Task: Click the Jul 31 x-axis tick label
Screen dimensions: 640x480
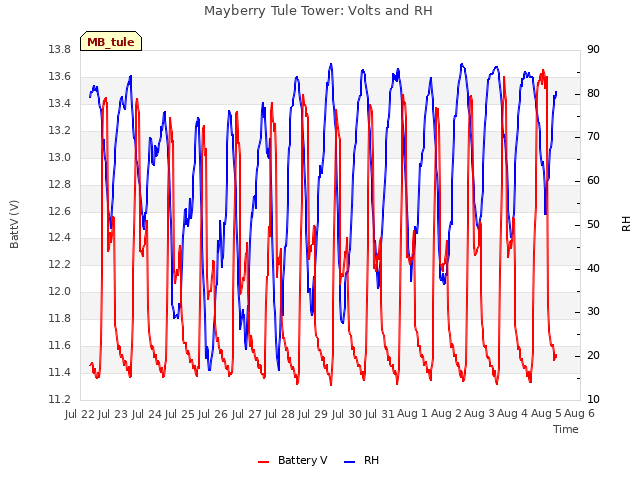Action: pyautogui.click(x=380, y=414)
